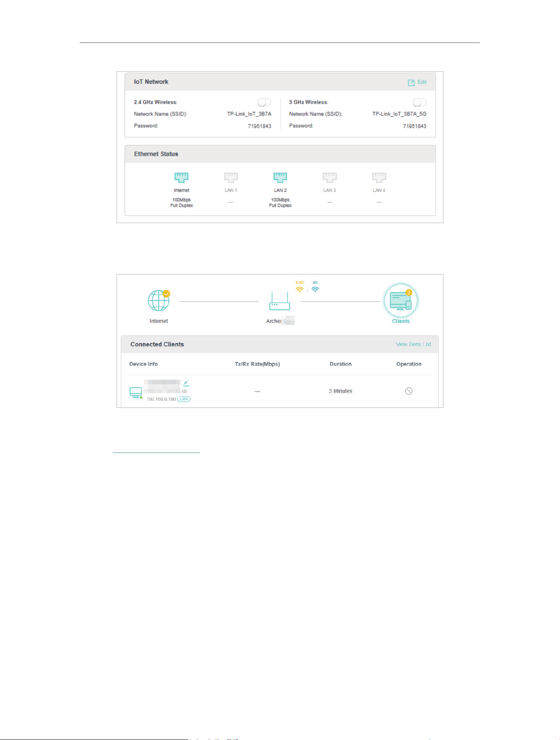This screenshot has width=560, height=740.
Task: Click the IoT Network section title
Action: point(151,82)
